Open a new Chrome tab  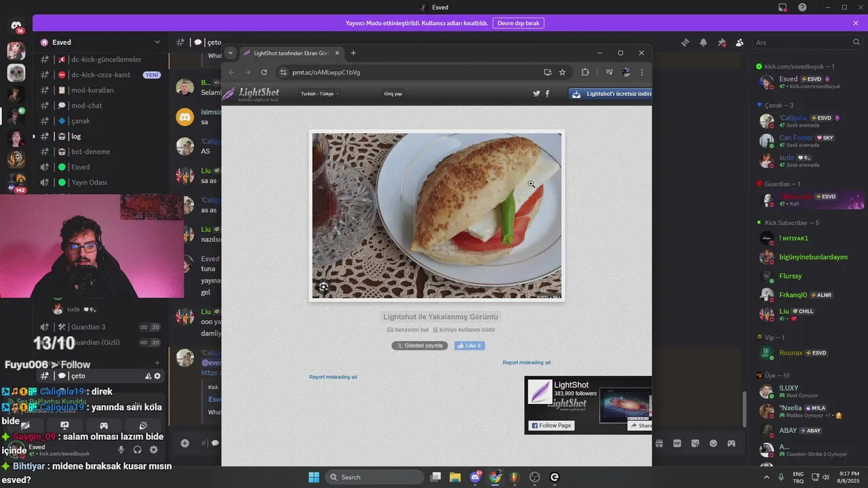point(353,53)
